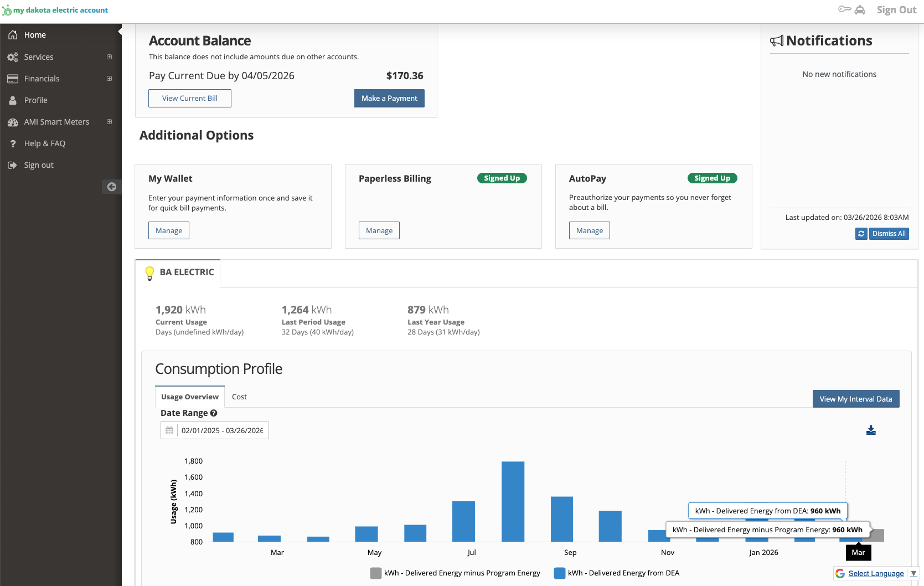The width and height of the screenshot is (924, 586).
Task: Click the electric car icon in the header
Action: pos(860,10)
